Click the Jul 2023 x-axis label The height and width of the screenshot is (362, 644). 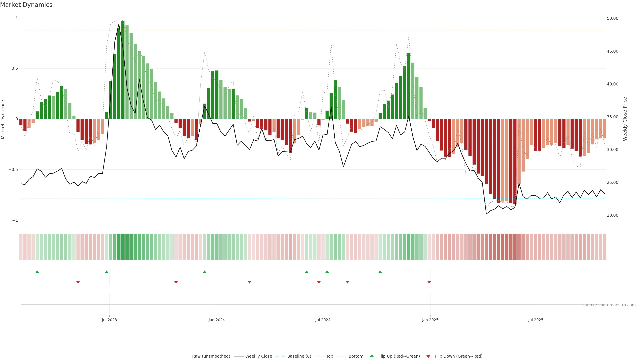(x=109, y=320)
